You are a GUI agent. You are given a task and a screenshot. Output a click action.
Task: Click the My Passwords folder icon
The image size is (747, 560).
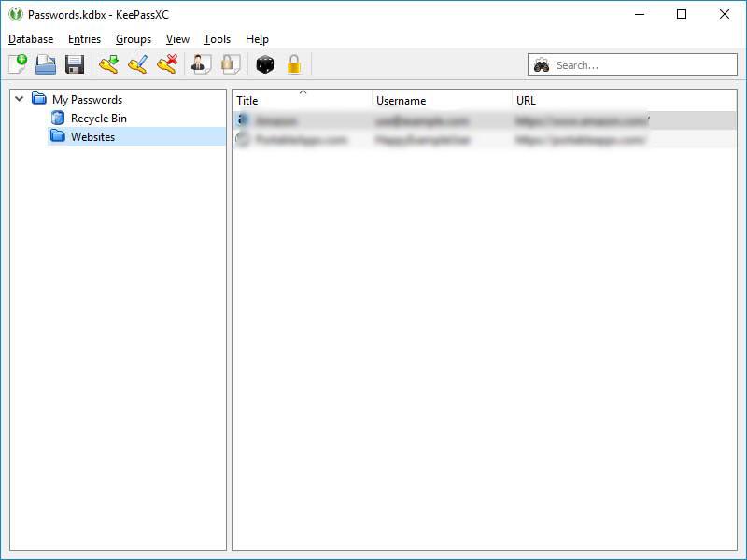[x=38, y=99]
